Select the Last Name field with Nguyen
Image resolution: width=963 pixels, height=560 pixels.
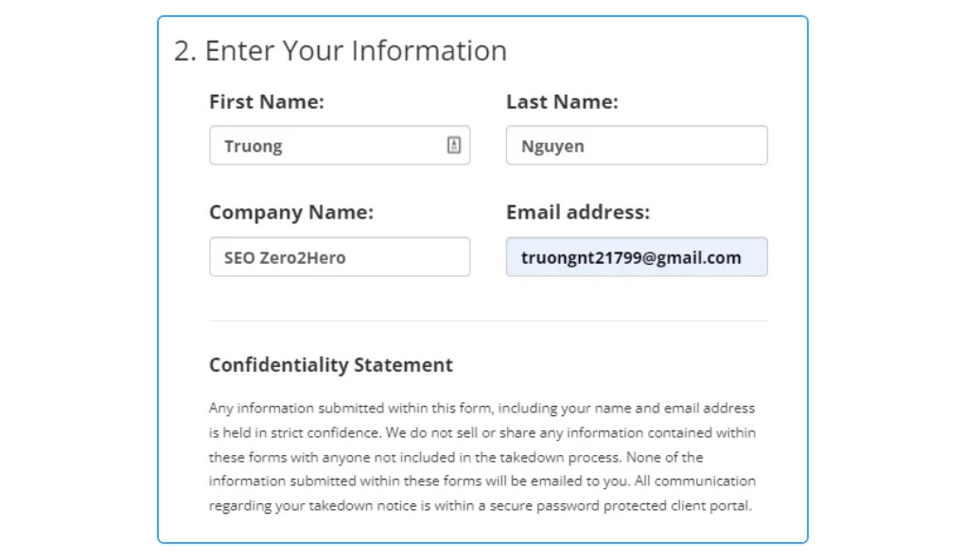637,146
